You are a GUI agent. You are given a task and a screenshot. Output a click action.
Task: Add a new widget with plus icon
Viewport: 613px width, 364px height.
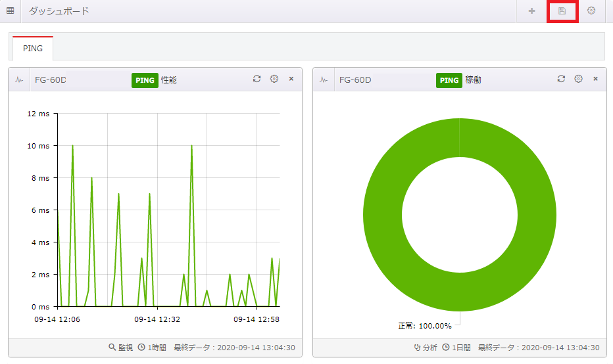coord(531,11)
